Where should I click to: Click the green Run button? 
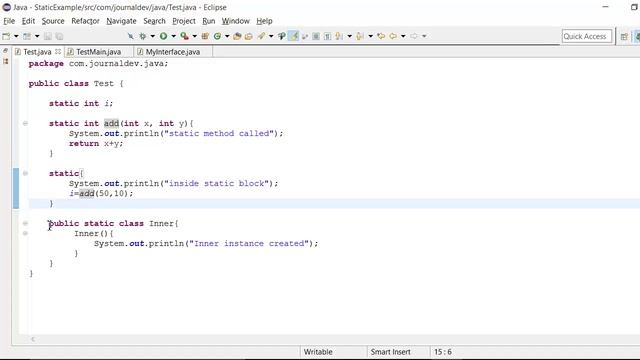[163, 36]
